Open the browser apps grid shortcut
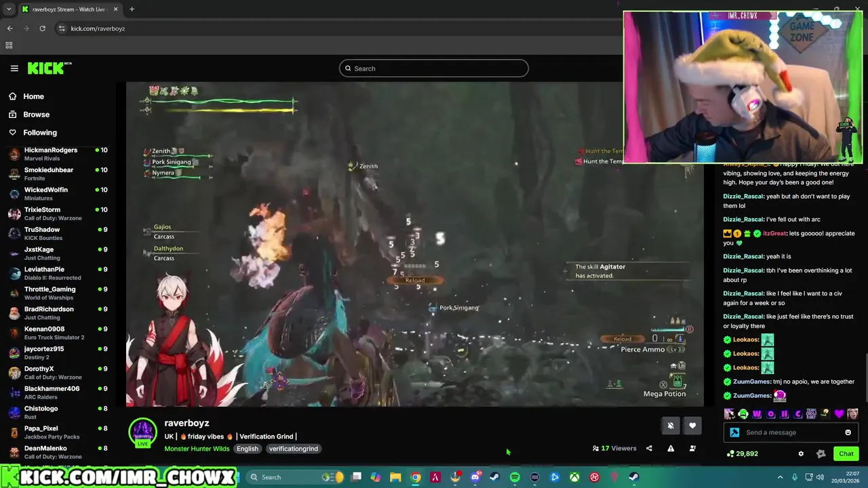Image resolution: width=868 pixels, height=488 pixels. (9, 45)
